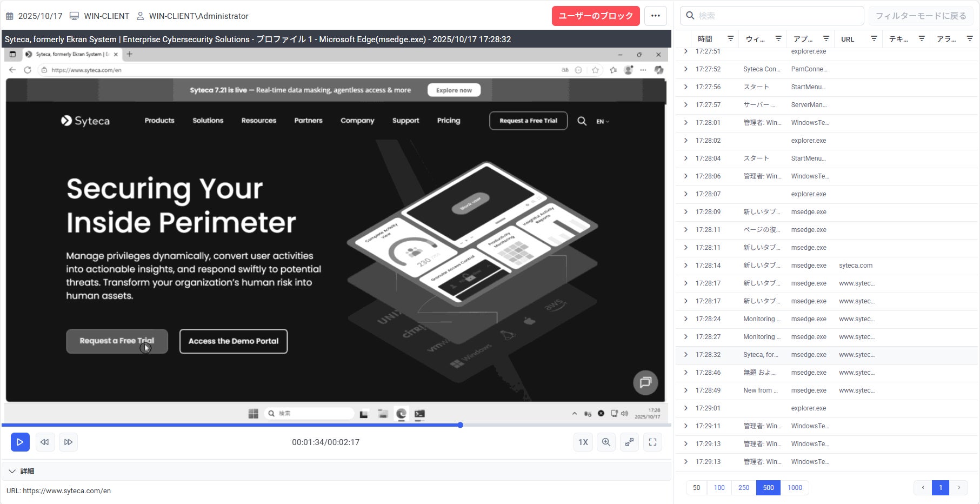
Task: Click the red ユーザーのブロック button
Action: click(x=596, y=16)
